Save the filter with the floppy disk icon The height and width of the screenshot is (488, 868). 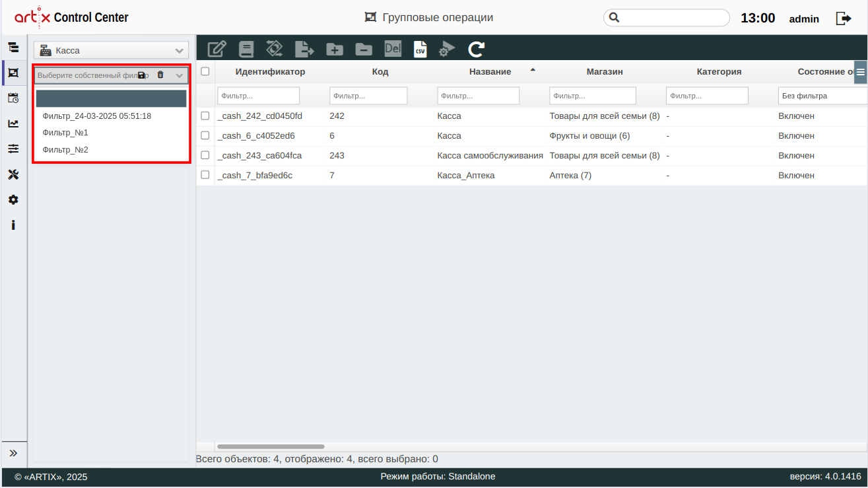click(141, 75)
